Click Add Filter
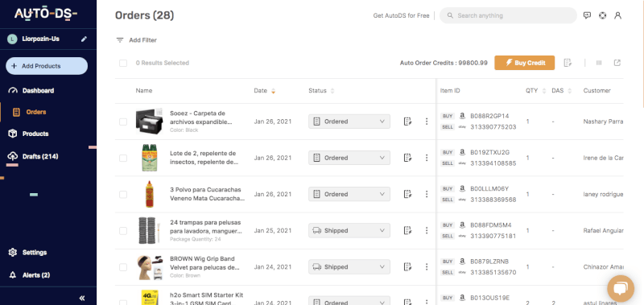Screen dimensions: 644x305 pos(142,40)
